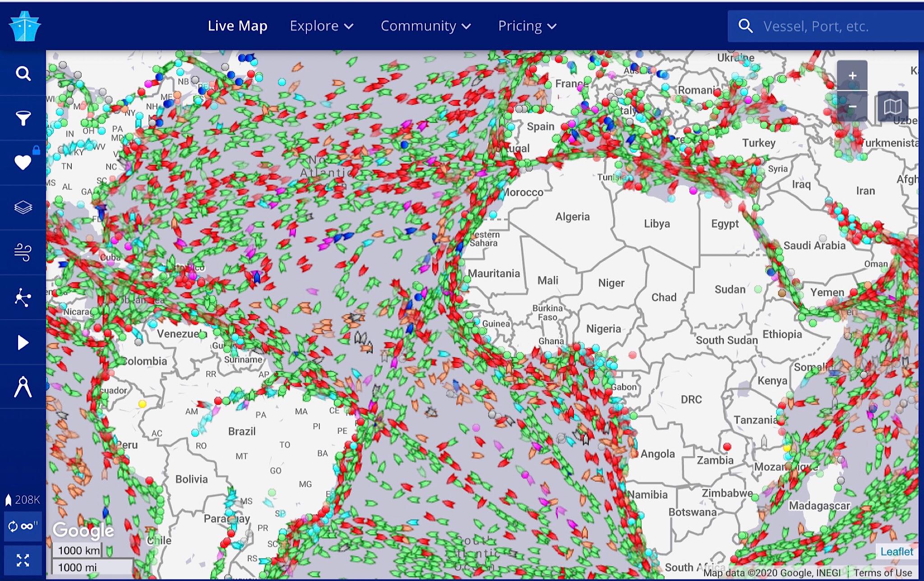Click the 208K vessel count indicator

22,500
